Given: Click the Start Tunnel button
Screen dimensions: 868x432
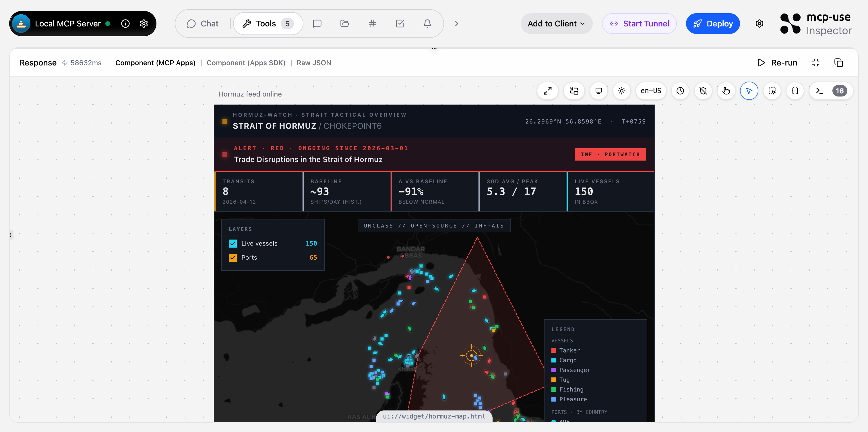Looking at the screenshot, I should 639,24.
